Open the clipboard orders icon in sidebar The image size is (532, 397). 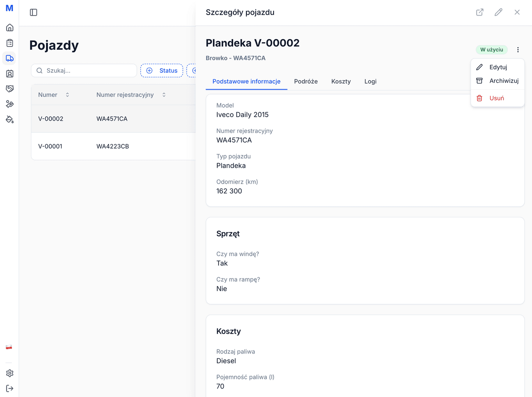tap(9, 43)
